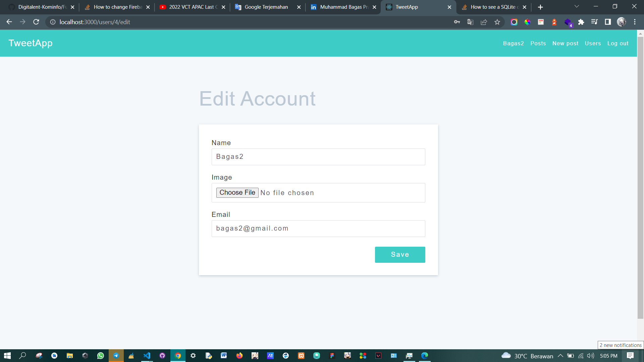Click the Log out link

click(618, 43)
